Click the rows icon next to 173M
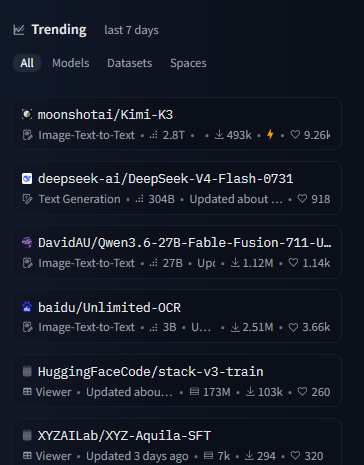The height and width of the screenshot is (465, 364). tap(194, 391)
